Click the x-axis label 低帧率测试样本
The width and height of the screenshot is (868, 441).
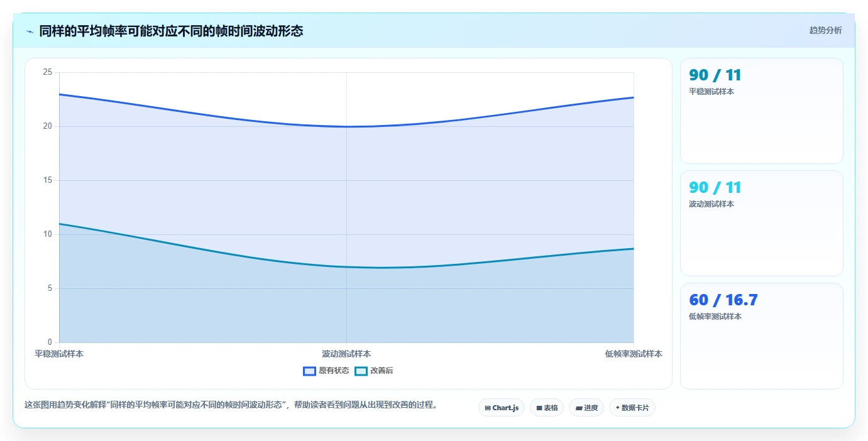tap(634, 354)
